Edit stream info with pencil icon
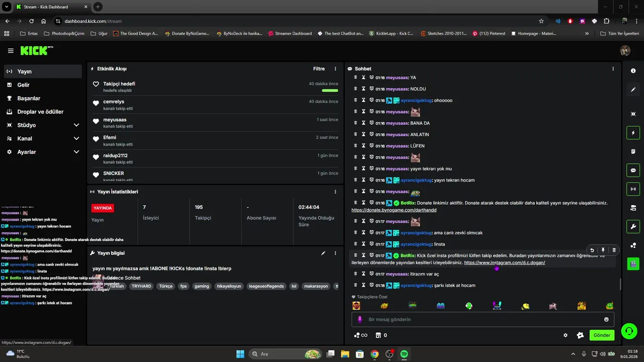Screen dimensions: 644x362 pos(324,253)
